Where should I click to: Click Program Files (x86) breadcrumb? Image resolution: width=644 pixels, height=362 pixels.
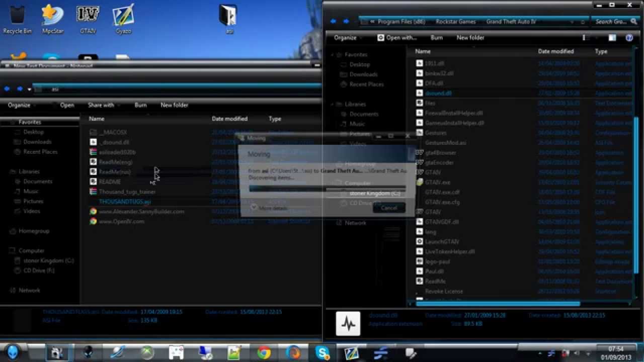tap(401, 22)
